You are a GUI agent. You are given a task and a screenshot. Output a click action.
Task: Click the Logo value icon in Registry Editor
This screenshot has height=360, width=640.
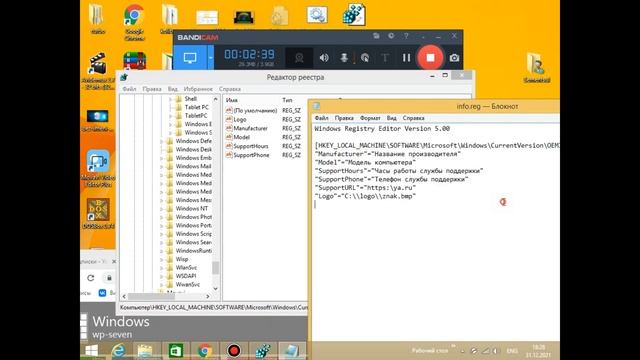click(x=229, y=119)
